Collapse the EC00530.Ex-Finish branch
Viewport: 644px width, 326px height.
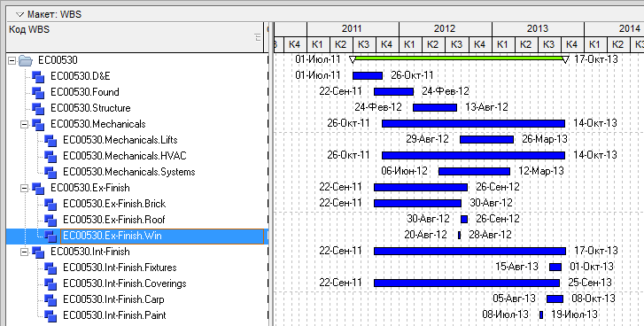pyautogui.click(x=24, y=189)
